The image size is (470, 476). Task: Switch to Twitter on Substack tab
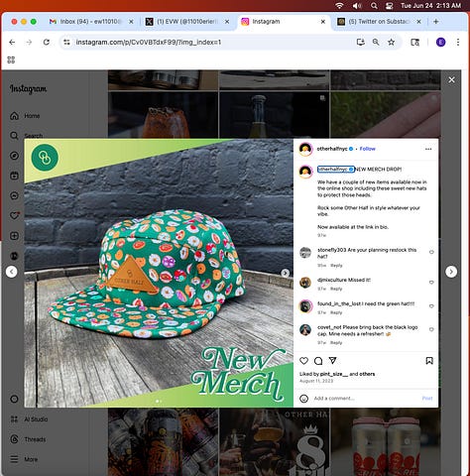[379, 22]
